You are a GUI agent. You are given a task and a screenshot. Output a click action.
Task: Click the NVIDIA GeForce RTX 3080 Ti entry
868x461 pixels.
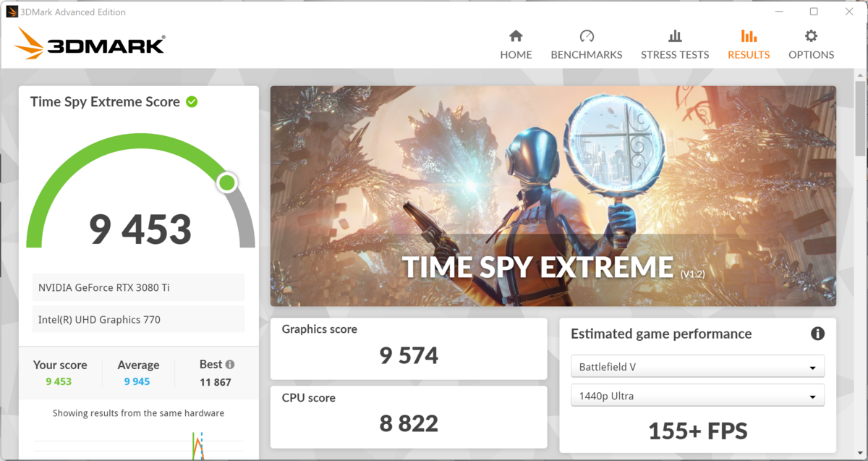[x=138, y=287]
